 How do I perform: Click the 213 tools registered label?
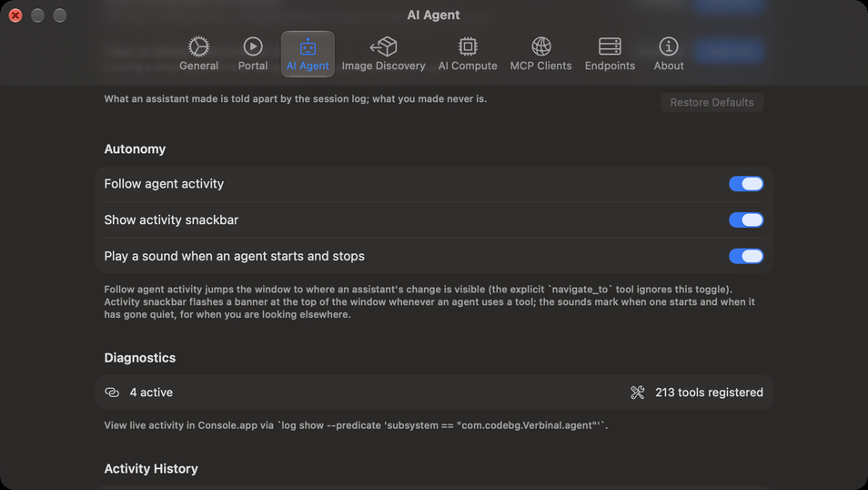pyautogui.click(x=709, y=393)
